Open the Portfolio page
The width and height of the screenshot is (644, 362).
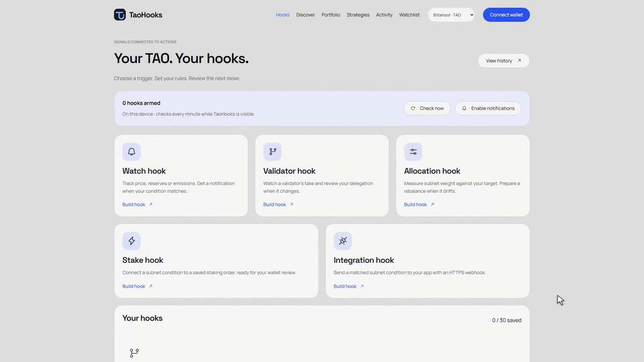[x=331, y=15]
